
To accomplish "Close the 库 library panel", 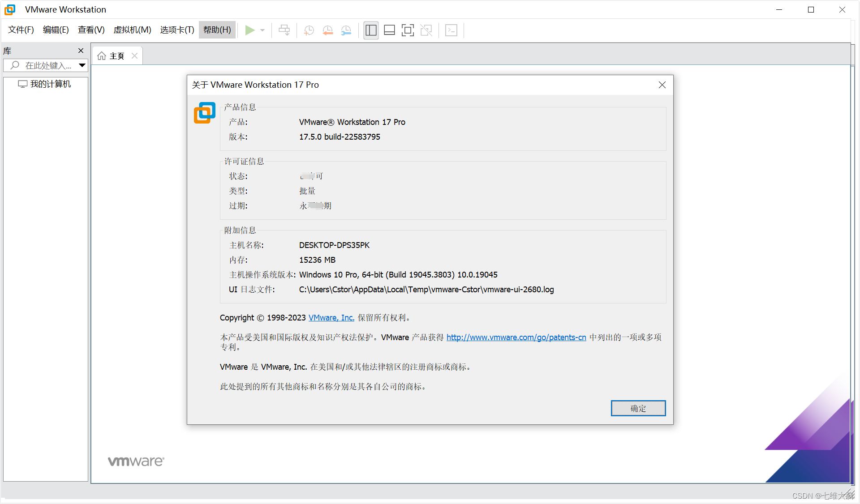I will (81, 51).
